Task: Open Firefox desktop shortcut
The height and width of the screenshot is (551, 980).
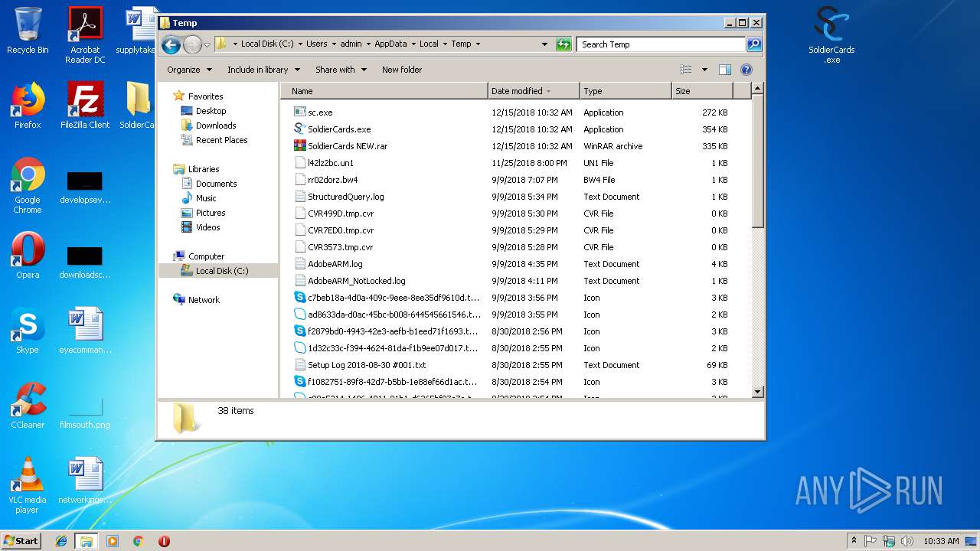Action: pyautogui.click(x=28, y=106)
